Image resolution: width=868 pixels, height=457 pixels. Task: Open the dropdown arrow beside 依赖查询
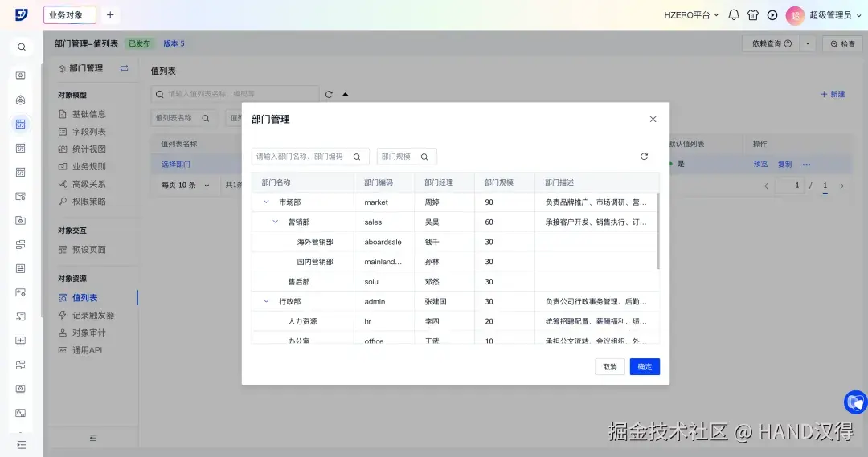coord(808,43)
